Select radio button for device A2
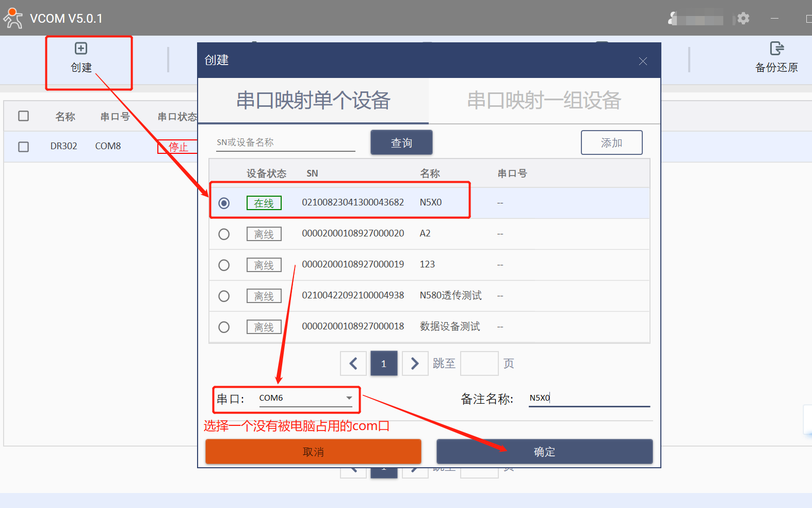Image resolution: width=812 pixels, height=508 pixels. 224,234
